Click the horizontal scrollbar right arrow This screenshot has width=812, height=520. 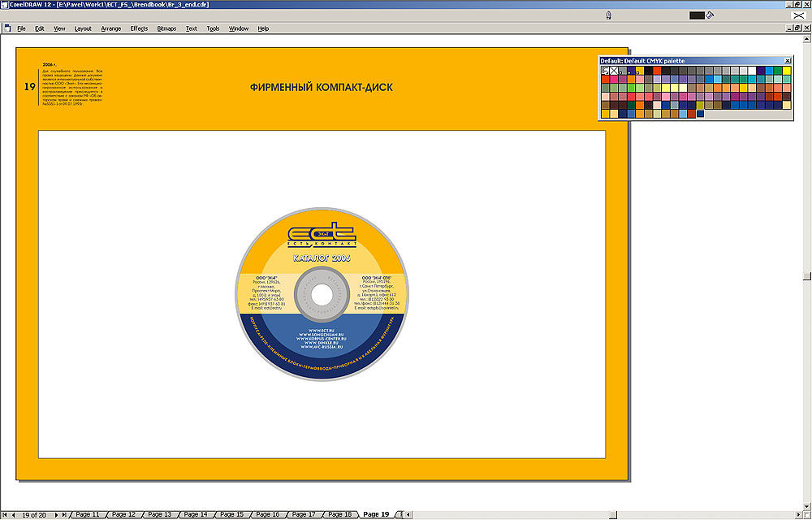point(798,515)
